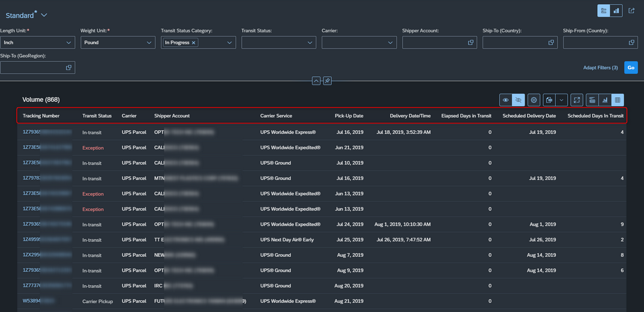This screenshot has height=312, width=644.
Task: Open the share/export icon in the top corner
Action: [x=631, y=11]
